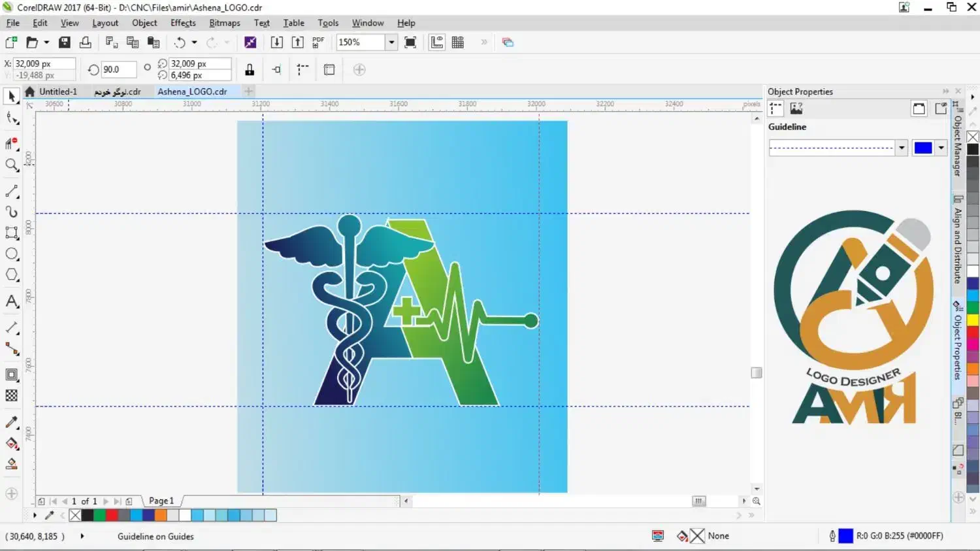Toggle grid display in the toolbar
Image resolution: width=980 pixels, height=551 pixels.
(x=458, y=42)
